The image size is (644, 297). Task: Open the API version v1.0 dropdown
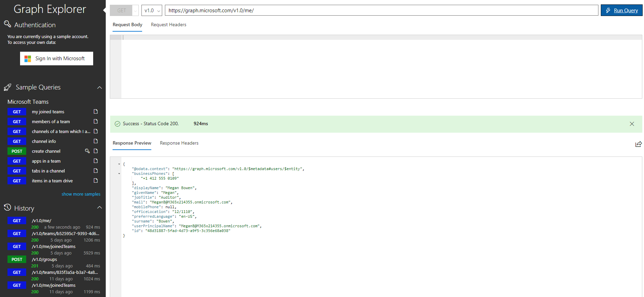(x=152, y=11)
